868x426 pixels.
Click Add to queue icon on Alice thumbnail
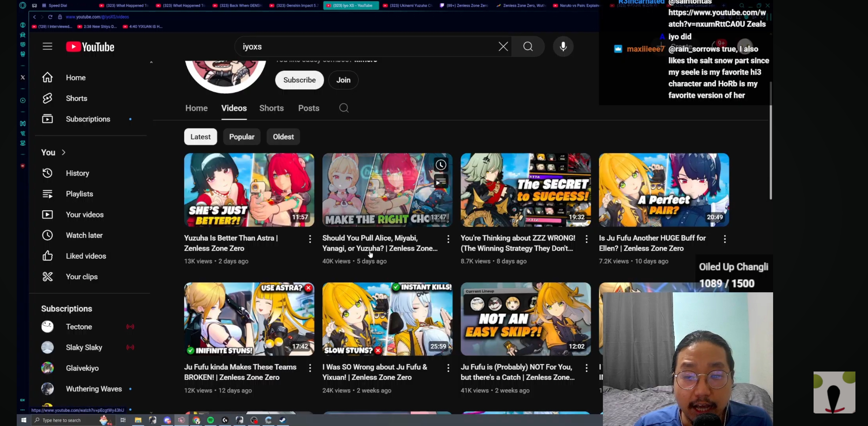[441, 182]
